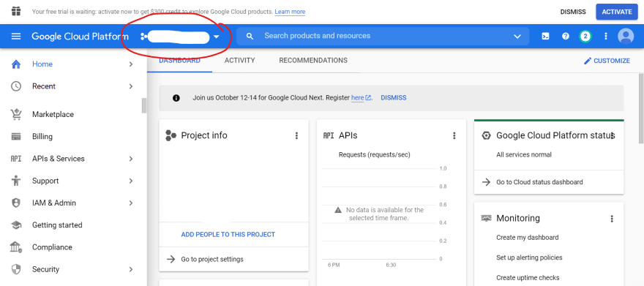Image resolution: width=644 pixels, height=286 pixels.
Task: Click the Customize dashboard button
Action: (607, 61)
